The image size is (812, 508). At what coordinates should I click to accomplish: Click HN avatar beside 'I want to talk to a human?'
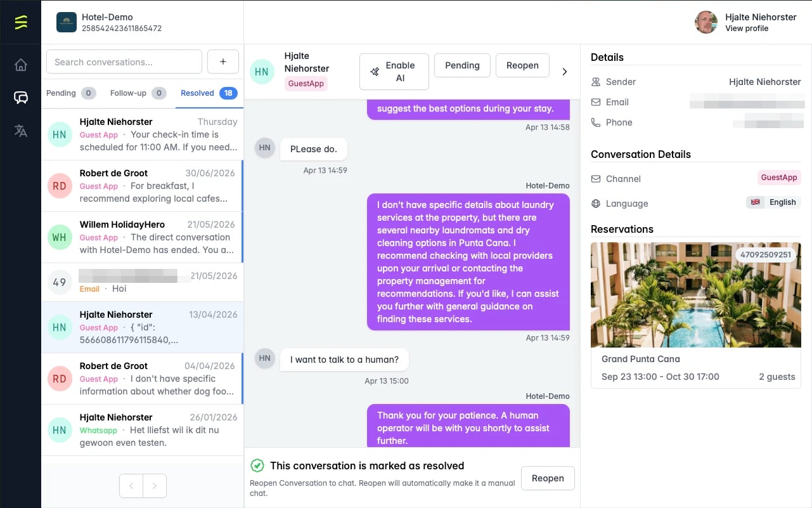pos(265,358)
